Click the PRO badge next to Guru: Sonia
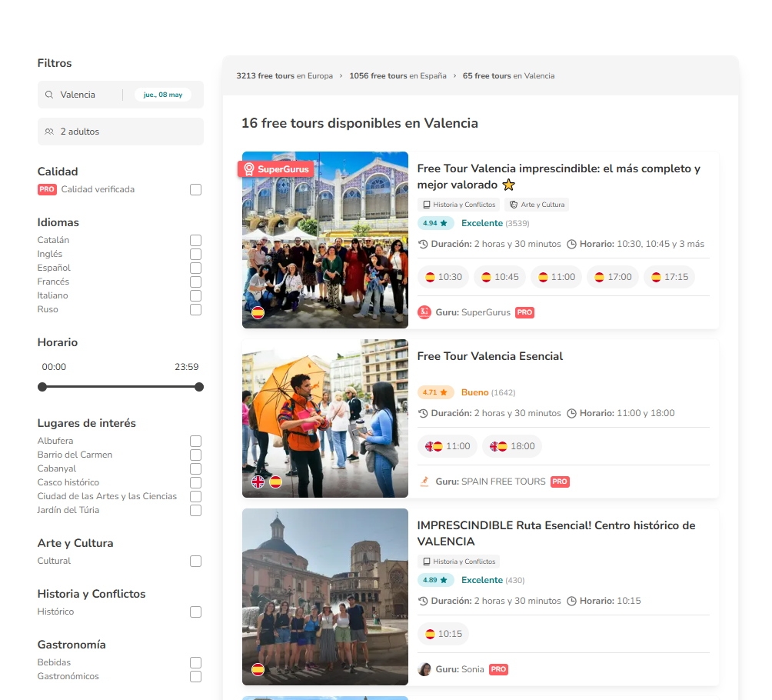The width and height of the screenshot is (772, 700). (498, 669)
